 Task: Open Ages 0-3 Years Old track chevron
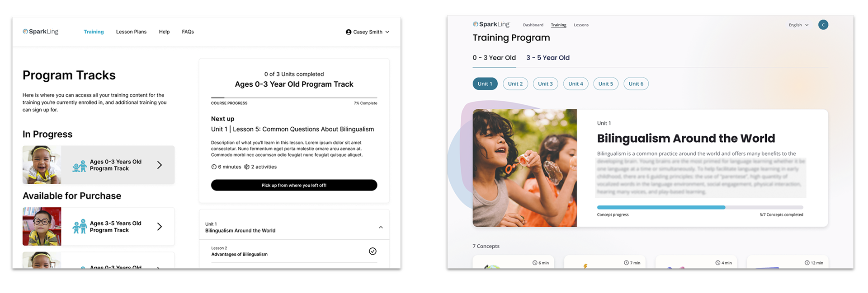[x=160, y=165]
